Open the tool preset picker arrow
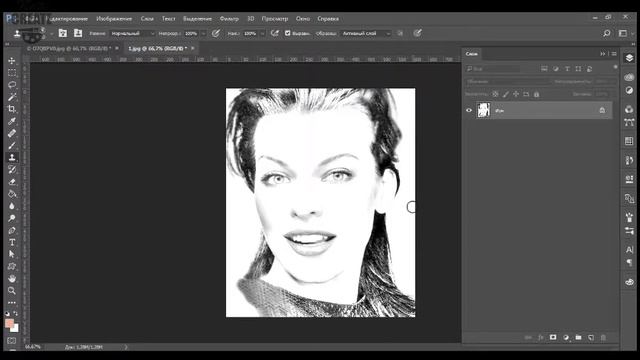The width and height of the screenshot is (640, 360). (x=51, y=34)
